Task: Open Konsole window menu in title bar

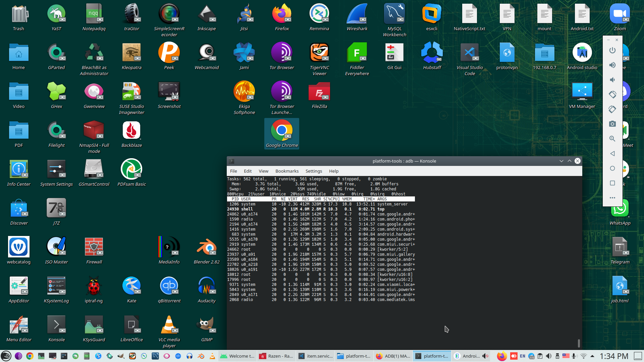Action: (x=231, y=161)
